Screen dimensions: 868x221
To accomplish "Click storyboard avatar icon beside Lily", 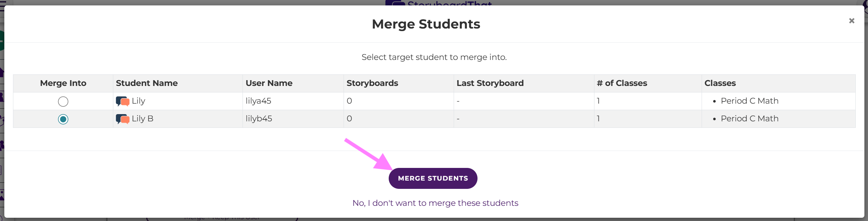I will 123,101.
